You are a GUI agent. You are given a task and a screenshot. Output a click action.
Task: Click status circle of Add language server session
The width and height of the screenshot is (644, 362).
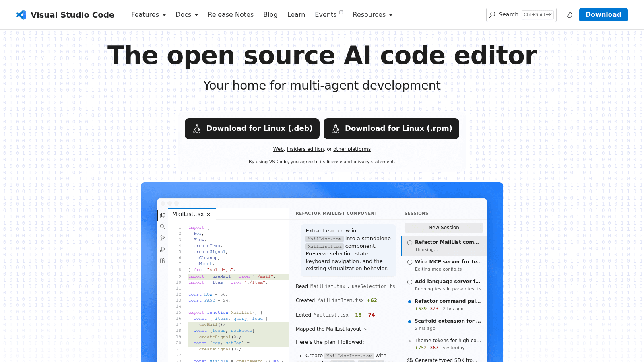pos(410,282)
